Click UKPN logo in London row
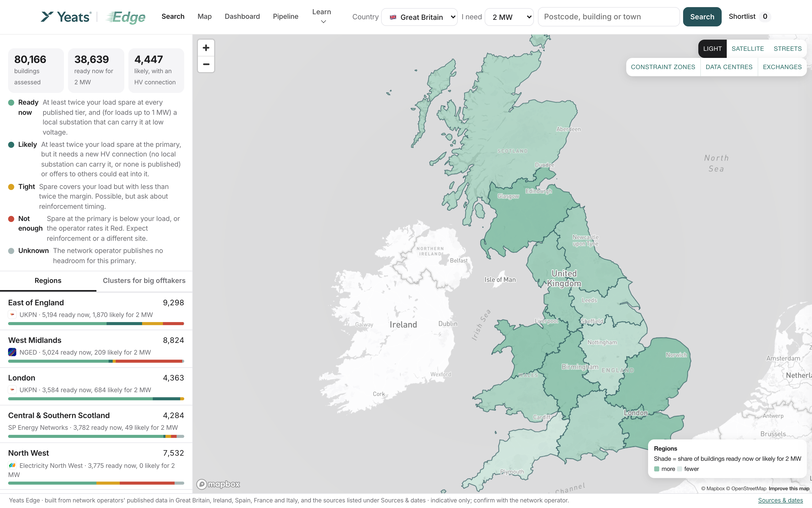Image resolution: width=812 pixels, height=508 pixels. [x=12, y=390]
